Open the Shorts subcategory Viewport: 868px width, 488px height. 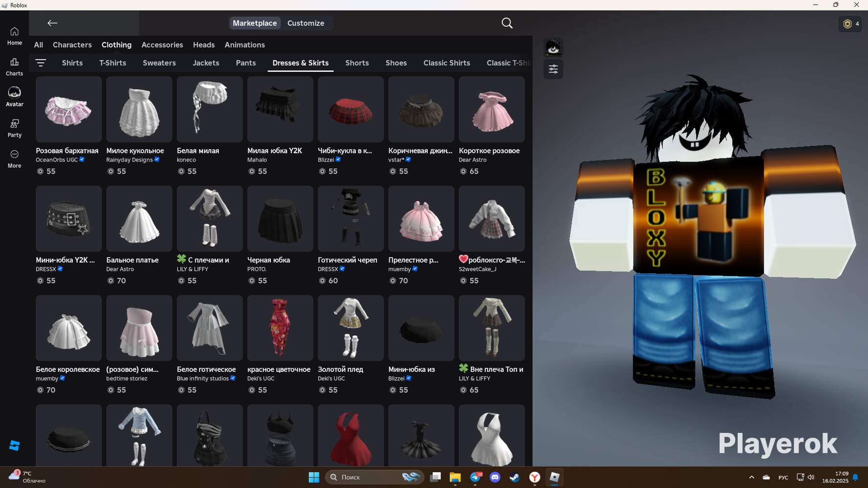pyautogui.click(x=357, y=63)
